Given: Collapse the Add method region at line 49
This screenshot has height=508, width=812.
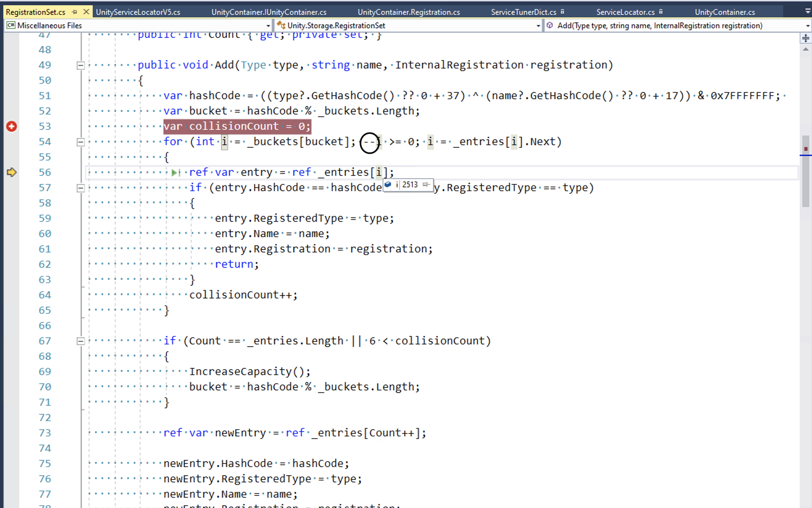Looking at the screenshot, I should coord(80,65).
